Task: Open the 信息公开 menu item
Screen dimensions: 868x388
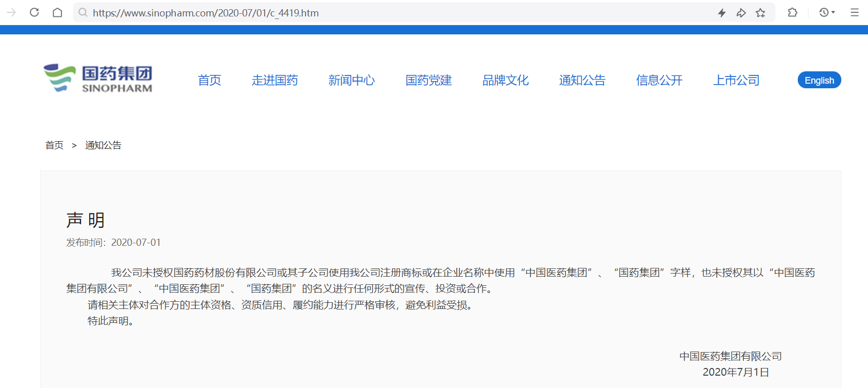Action: pos(659,80)
